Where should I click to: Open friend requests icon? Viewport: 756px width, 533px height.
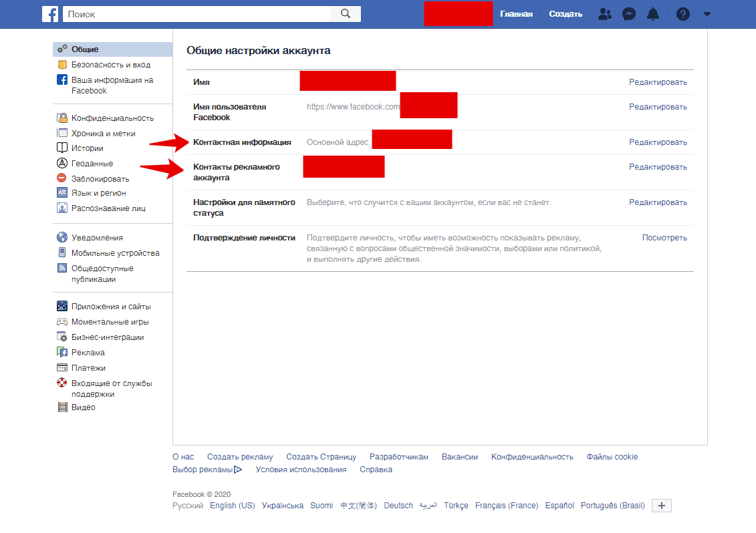(605, 14)
